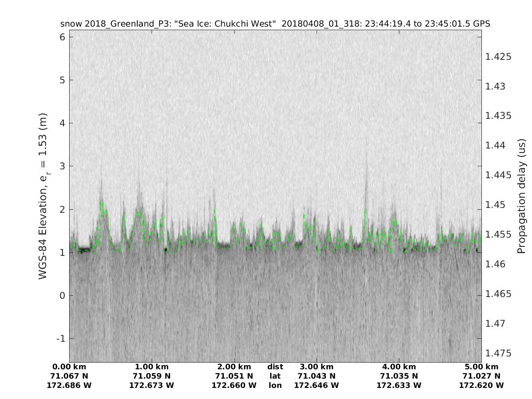Click the "dist" legend label below the axis
The width and height of the screenshot is (532, 399).
tap(275, 367)
